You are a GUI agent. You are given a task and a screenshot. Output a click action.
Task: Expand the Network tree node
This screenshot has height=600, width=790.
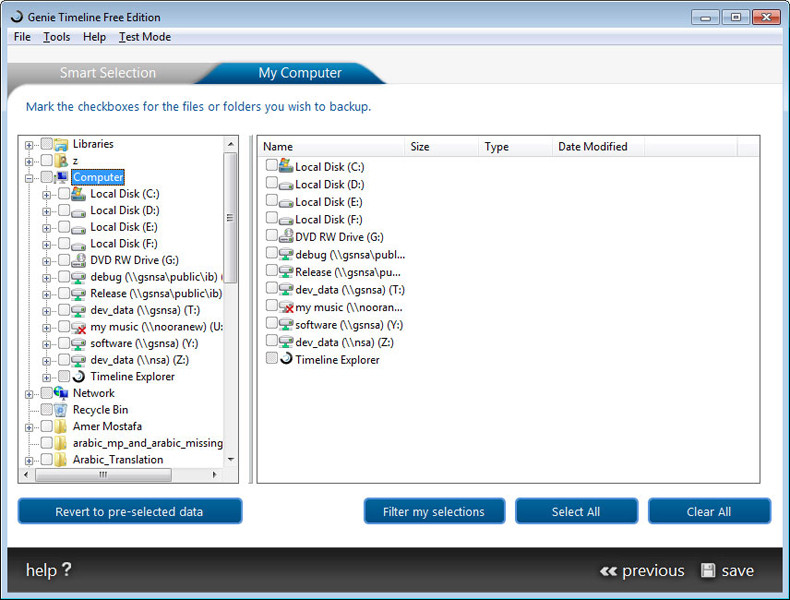pos(29,394)
